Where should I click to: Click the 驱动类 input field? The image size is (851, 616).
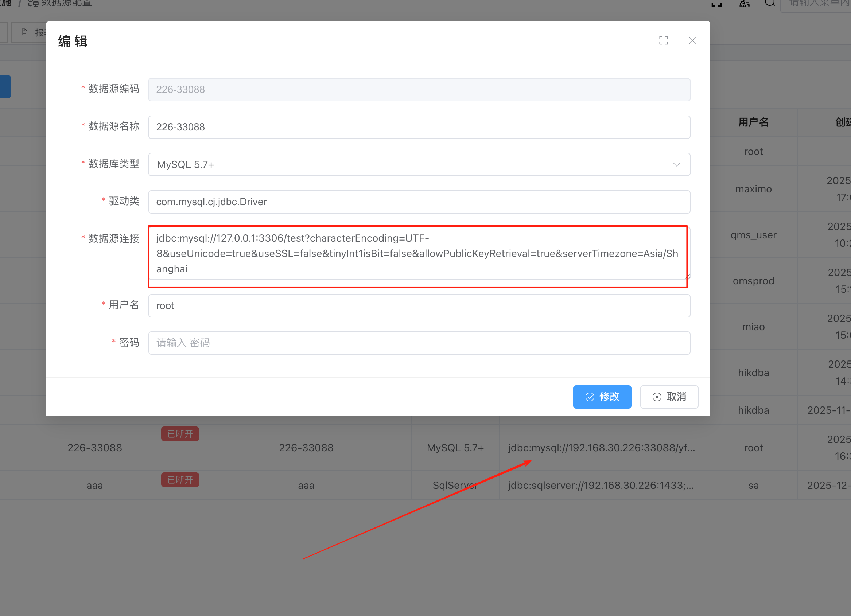[x=419, y=202]
